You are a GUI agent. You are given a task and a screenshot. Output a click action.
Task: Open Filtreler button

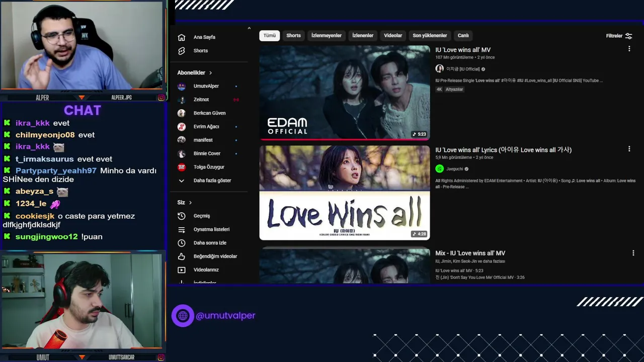tap(619, 36)
